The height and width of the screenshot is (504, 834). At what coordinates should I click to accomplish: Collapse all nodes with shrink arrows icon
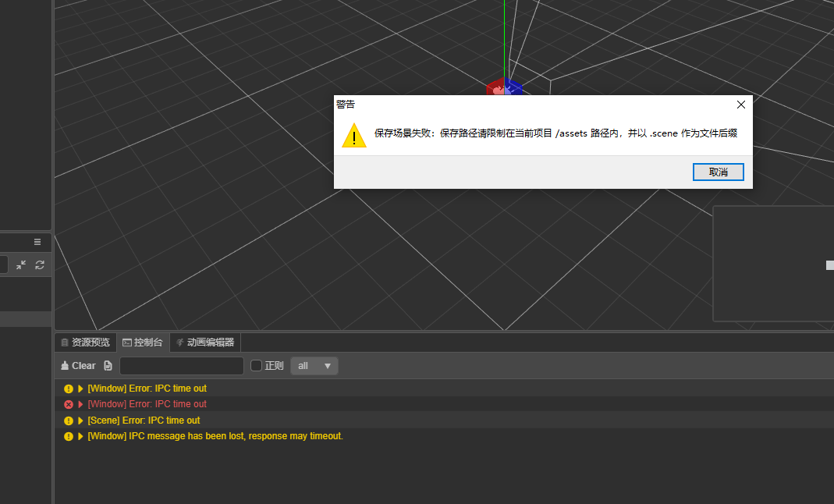point(21,264)
